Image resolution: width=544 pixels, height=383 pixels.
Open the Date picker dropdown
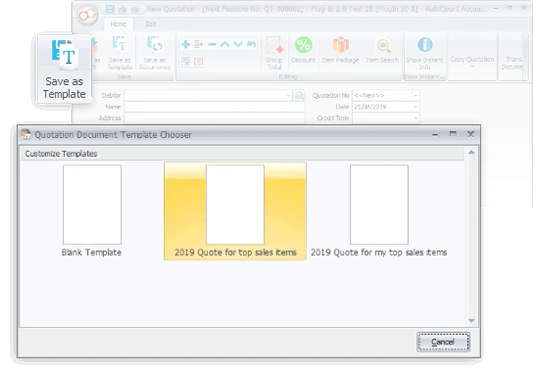tap(415, 107)
